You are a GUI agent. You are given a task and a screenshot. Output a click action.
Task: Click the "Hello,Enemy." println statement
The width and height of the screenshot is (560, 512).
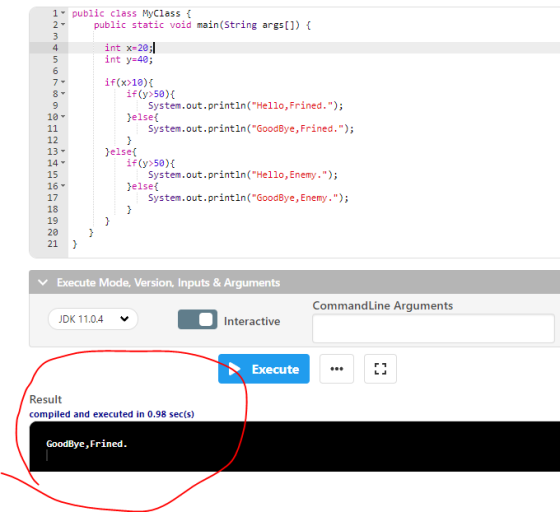(243, 175)
